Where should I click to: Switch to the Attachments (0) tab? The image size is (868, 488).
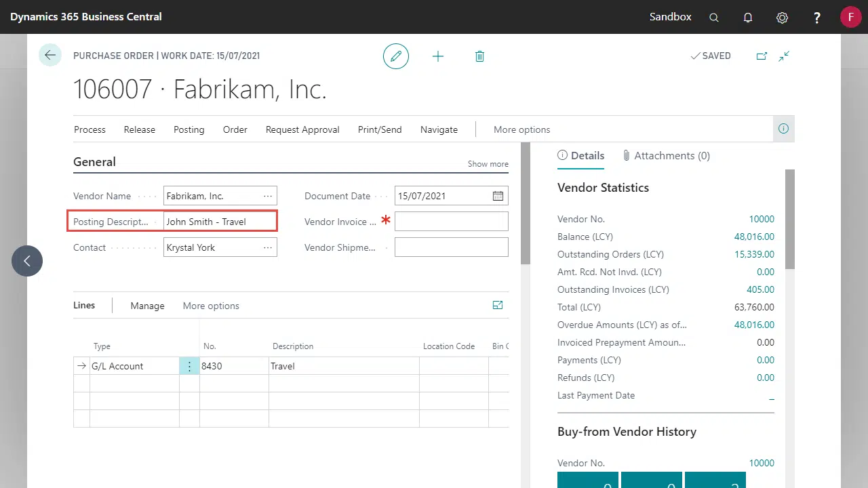click(666, 156)
